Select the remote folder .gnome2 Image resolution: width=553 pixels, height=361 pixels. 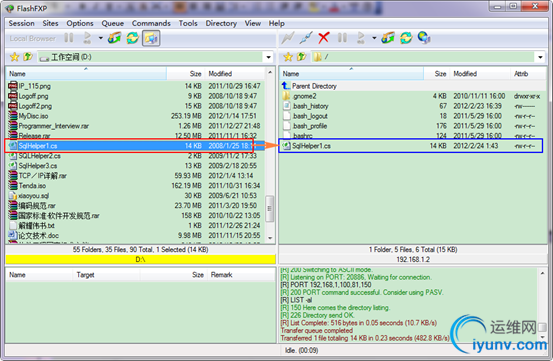pyautogui.click(x=412, y=96)
